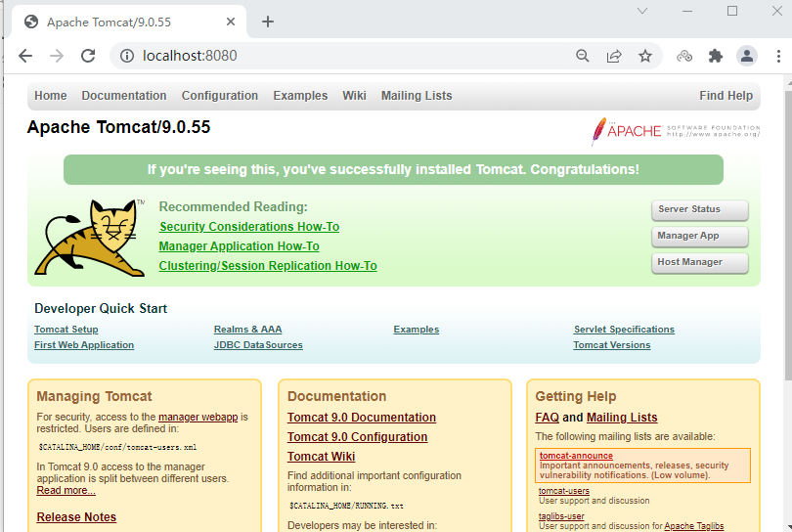Open the First Web Application link
792x532 pixels.
tap(84, 345)
